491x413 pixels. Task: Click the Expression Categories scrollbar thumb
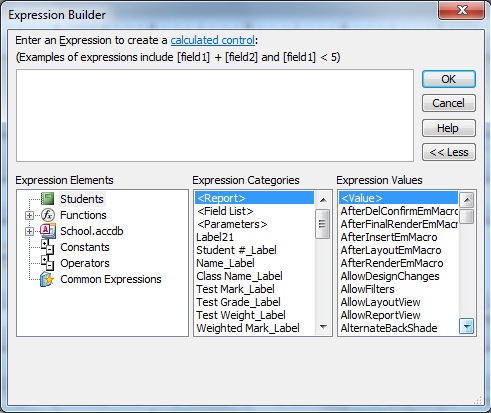(323, 223)
